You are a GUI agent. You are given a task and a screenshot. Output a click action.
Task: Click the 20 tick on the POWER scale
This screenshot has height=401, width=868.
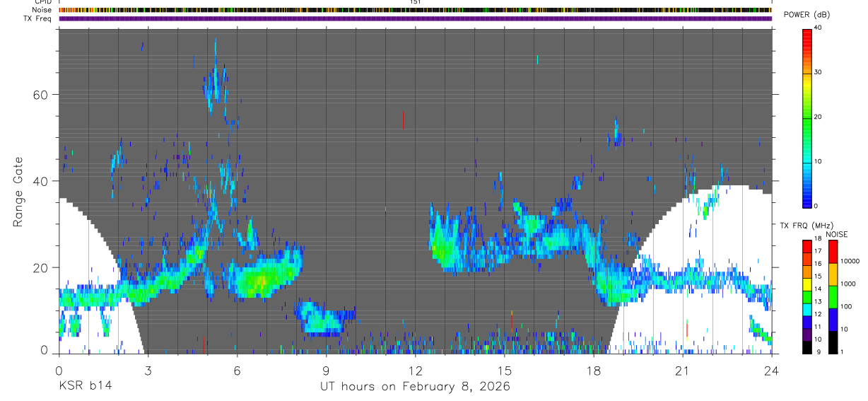[x=818, y=117]
